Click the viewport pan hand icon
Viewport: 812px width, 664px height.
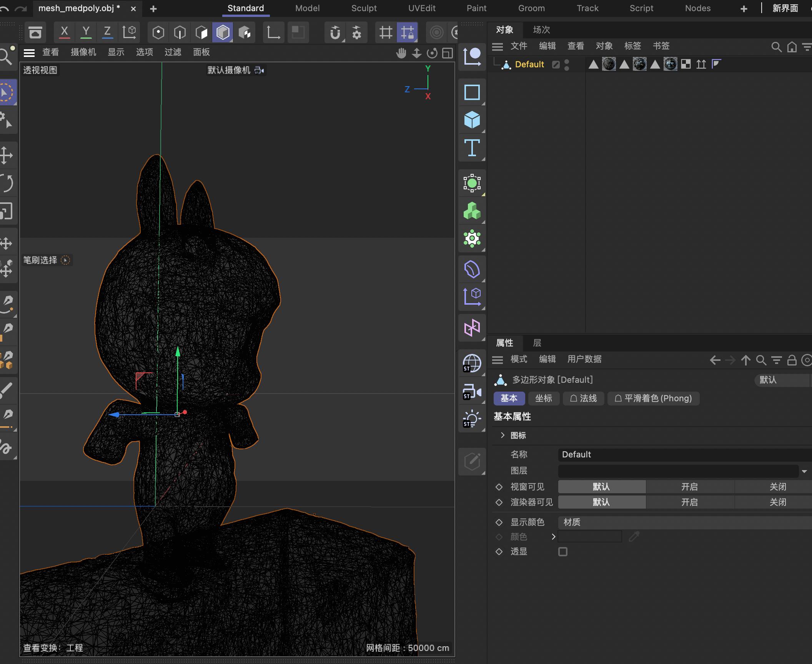[401, 53]
